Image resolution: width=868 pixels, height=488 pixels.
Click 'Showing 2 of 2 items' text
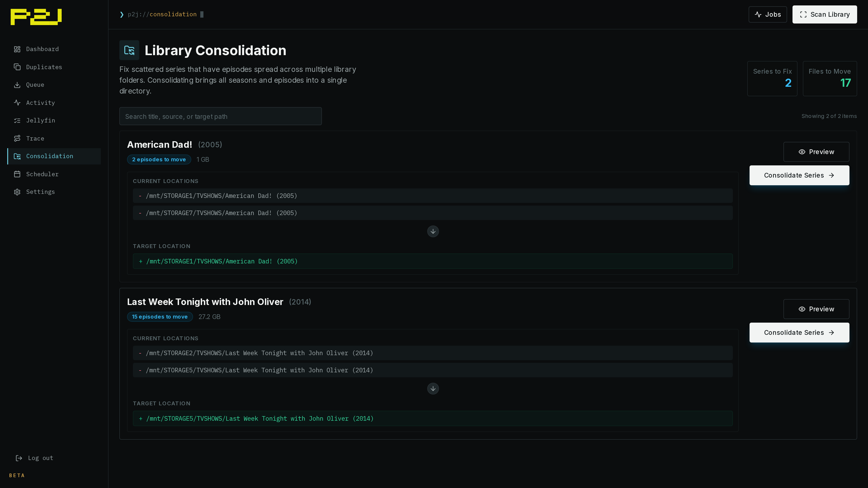point(829,116)
